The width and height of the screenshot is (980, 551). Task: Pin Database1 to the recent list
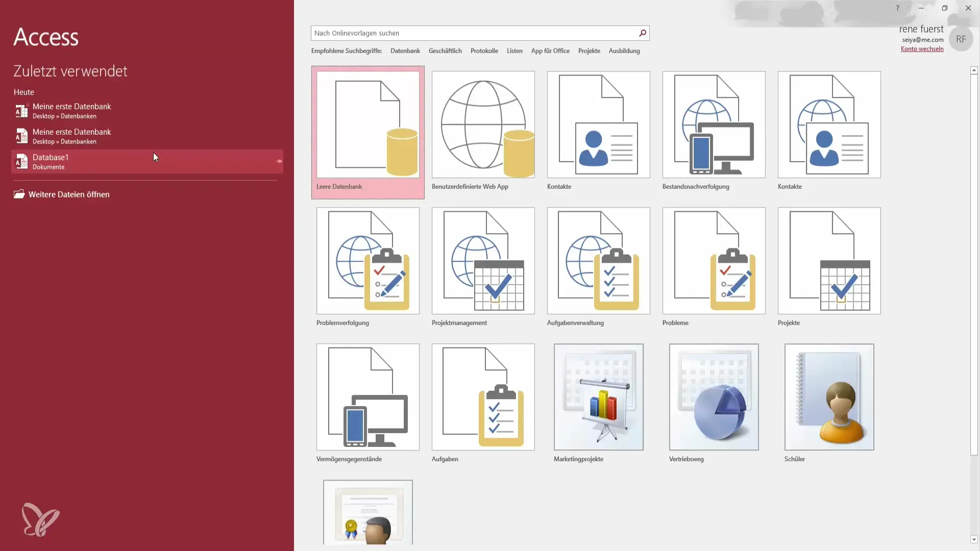[x=279, y=161]
